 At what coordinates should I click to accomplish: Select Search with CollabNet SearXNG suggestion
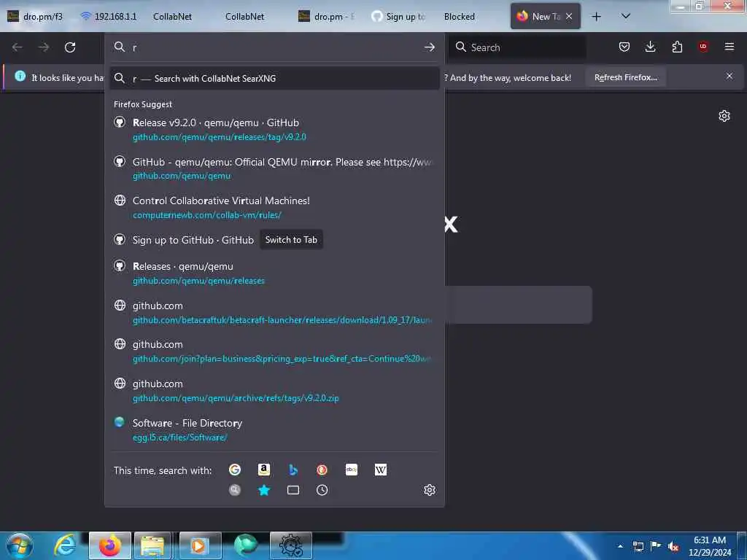274,78
